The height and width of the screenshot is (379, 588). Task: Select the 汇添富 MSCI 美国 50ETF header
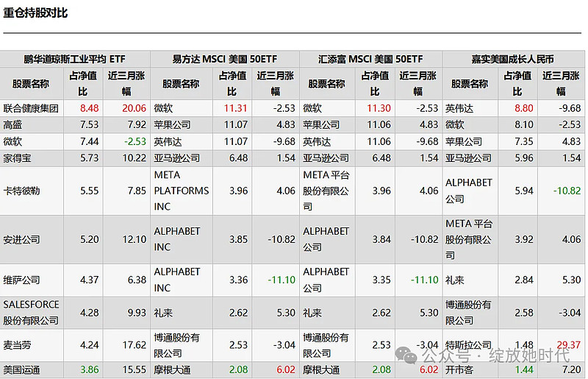tap(370, 59)
